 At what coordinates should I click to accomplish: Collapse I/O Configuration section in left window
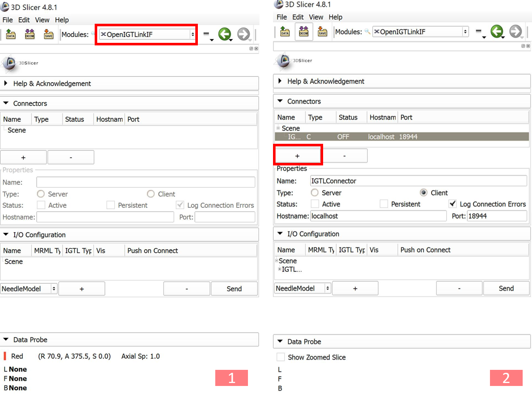[x=129, y=235]
